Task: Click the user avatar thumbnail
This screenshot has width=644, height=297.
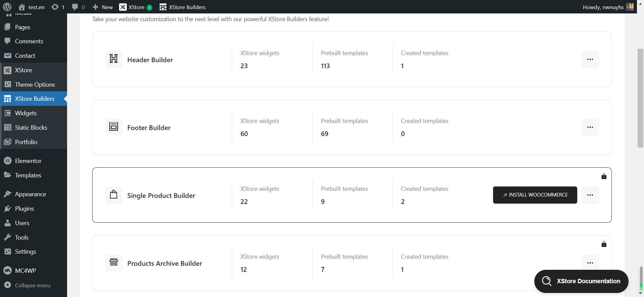Action: click(630, 7)
